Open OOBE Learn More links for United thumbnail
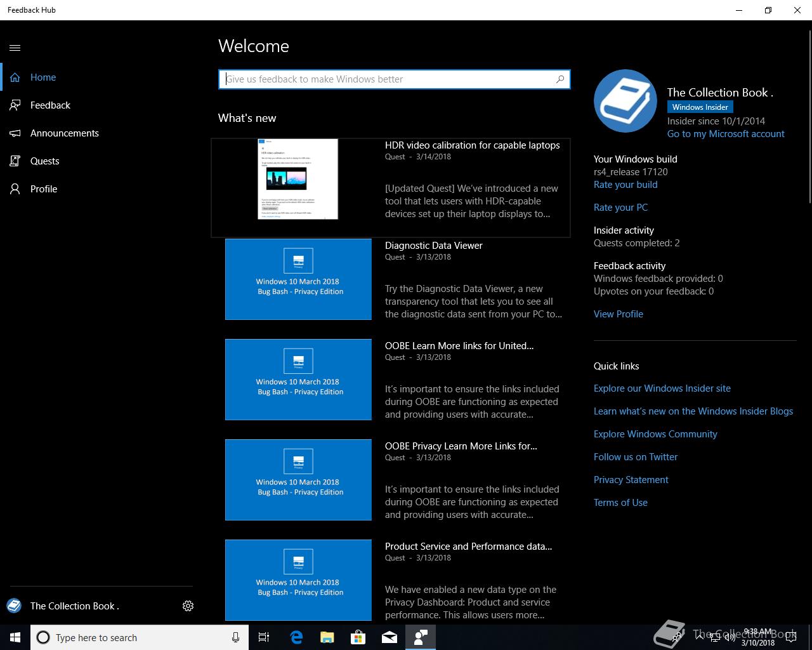The height and width of the screenshot is (650, 812). pos(298,380)
